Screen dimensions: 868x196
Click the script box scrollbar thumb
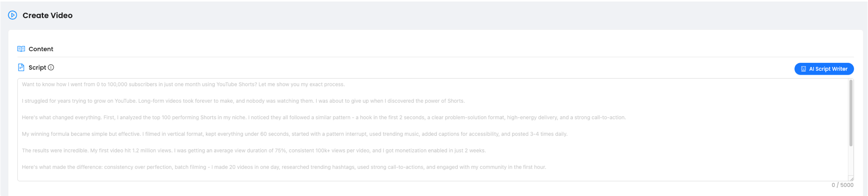coord(851,113)
